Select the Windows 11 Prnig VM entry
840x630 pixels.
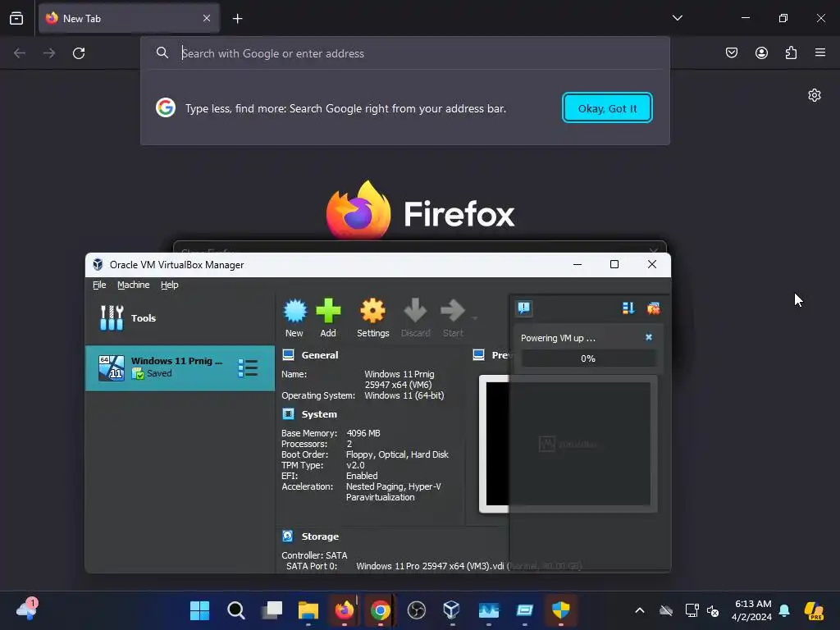coord(180,367)
